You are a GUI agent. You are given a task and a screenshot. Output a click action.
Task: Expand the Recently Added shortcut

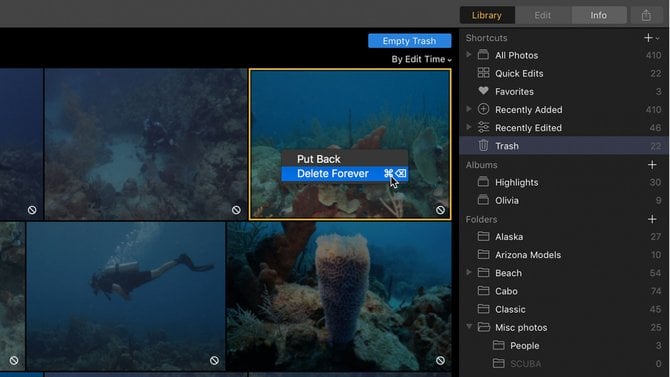coord(469,109)
